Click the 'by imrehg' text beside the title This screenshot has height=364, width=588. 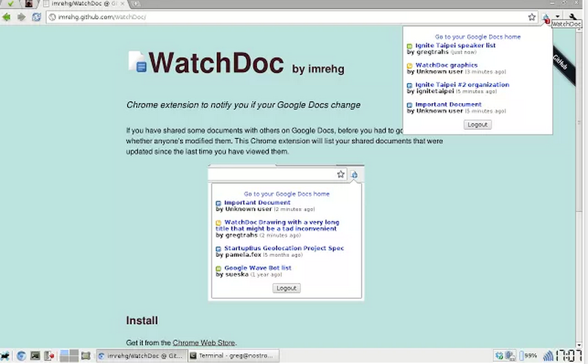click(318, 69)
